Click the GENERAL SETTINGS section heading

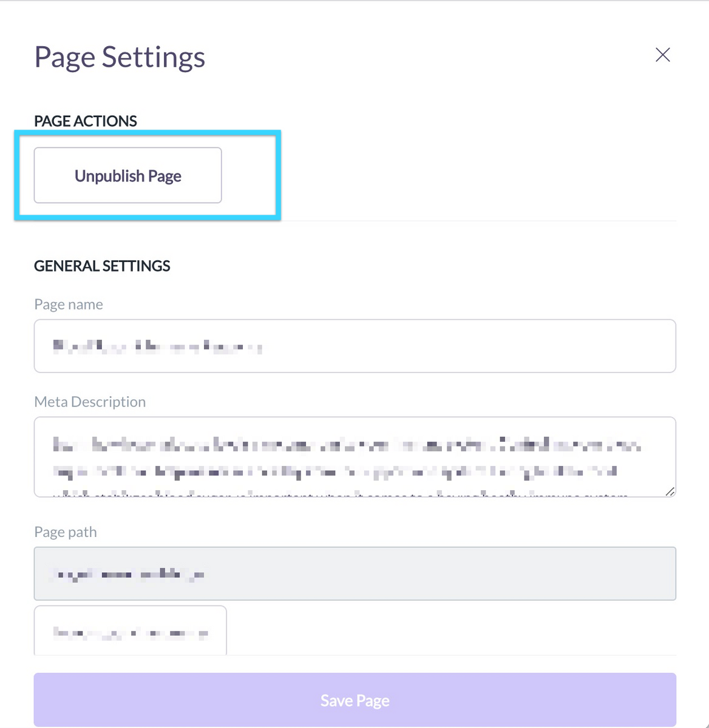point(102,266)
